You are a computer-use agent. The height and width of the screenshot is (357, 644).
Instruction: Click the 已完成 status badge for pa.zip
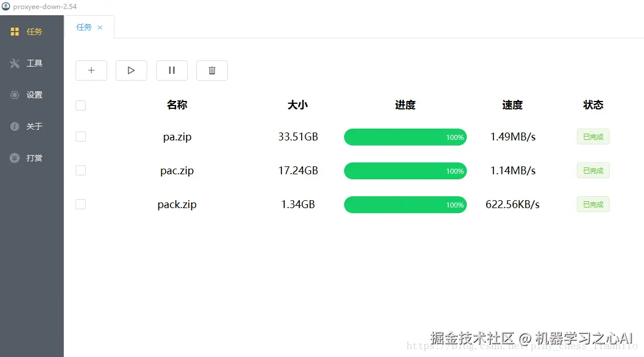pos(593,136)
